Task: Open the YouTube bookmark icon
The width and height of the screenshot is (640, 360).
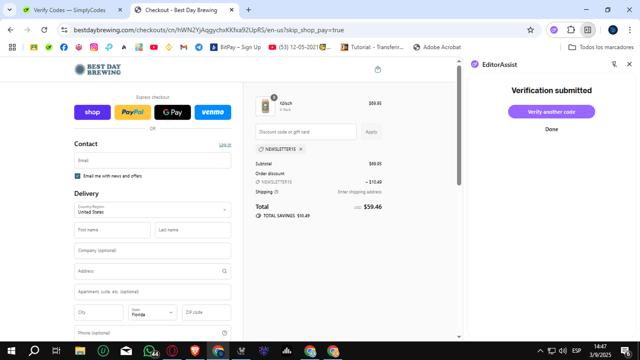Action: click(154, 47)
